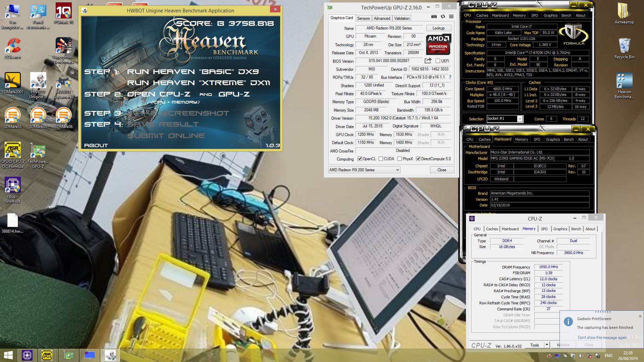The height and width of the screenshot is (362, 644).
Task: Toggle CUDA checkbox in GPU-Z
Action: click(x=381, y=159)
